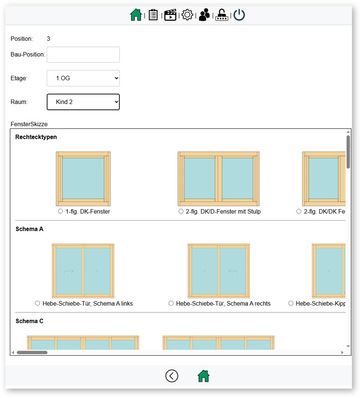Screen dimensions: 361x398
Task: Open settings gear icon
Action: click(187, 15)
